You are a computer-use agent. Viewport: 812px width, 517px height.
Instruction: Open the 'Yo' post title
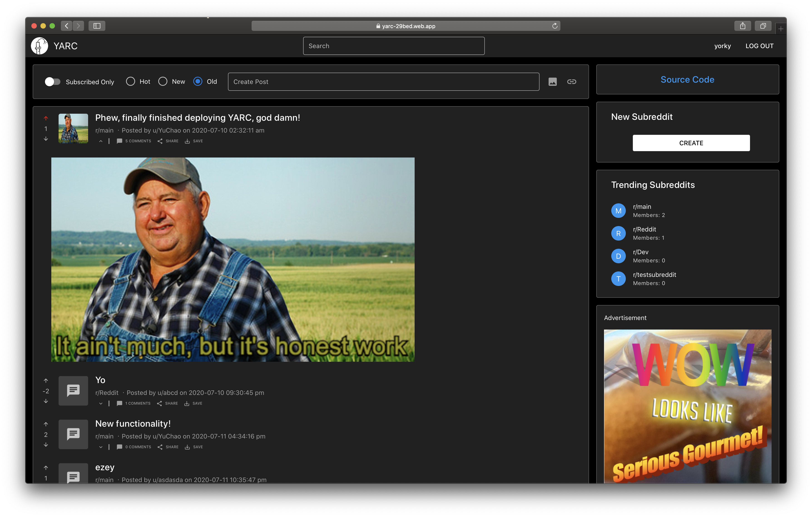(100, 380)
